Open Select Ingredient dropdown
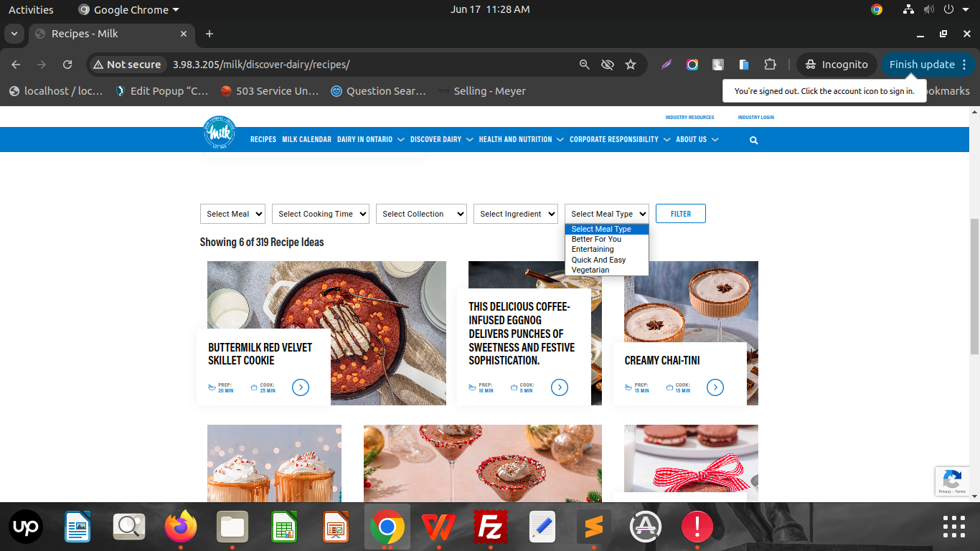 point(516,214)
